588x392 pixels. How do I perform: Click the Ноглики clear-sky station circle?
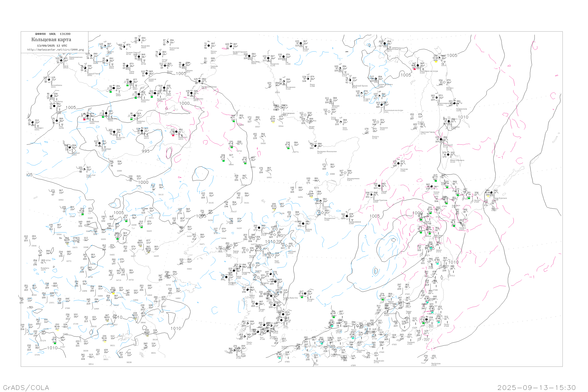pos(444,82)
